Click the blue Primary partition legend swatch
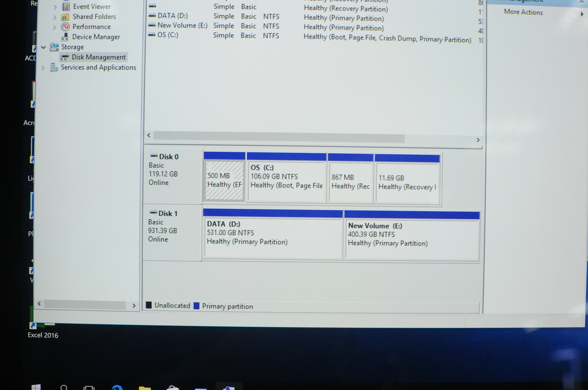This screenshot has width=588, height=390. pyautogui.click(x=196, y=306)
